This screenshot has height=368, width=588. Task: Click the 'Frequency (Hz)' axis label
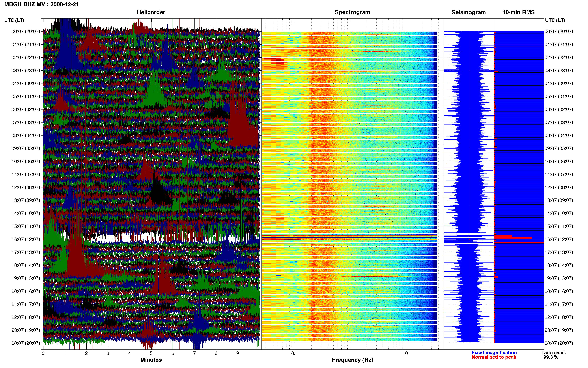point(352,360)
